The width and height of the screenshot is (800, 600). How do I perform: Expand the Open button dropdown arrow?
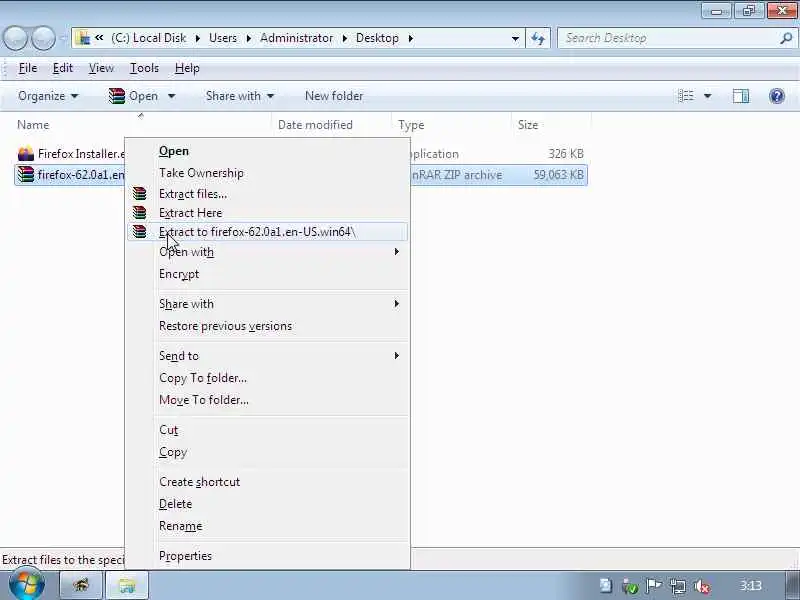click(x=171, y=96)
